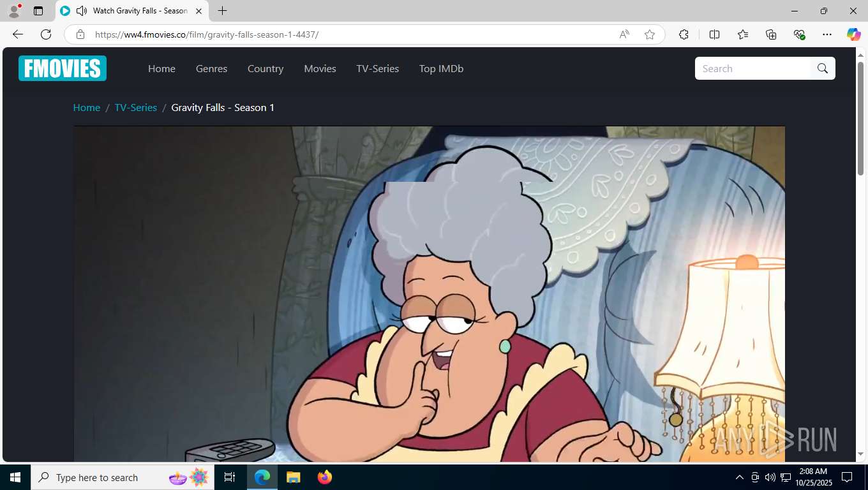Reload the page with refresh icon
Screen dimensions: 868x490
coord(46,34)
